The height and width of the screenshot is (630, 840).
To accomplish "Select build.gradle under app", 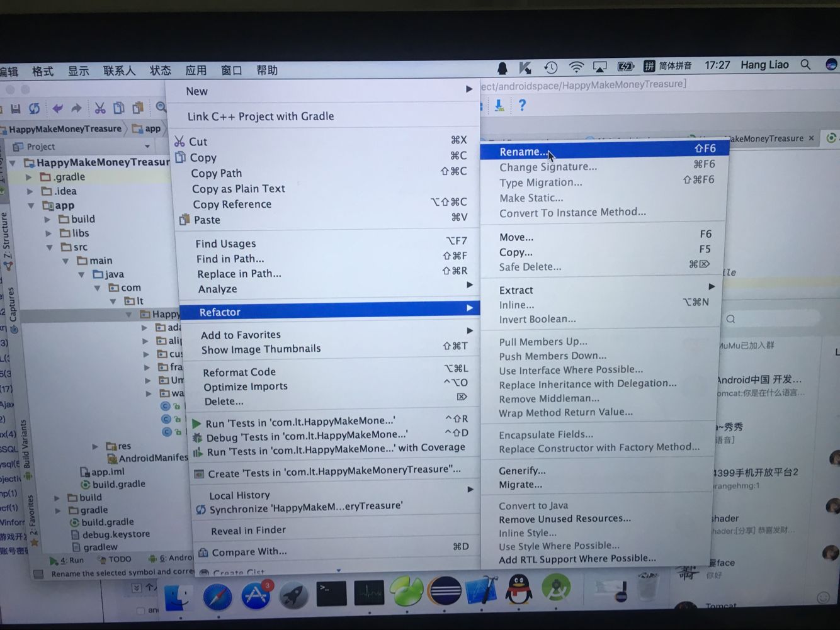I will (113, 484).
